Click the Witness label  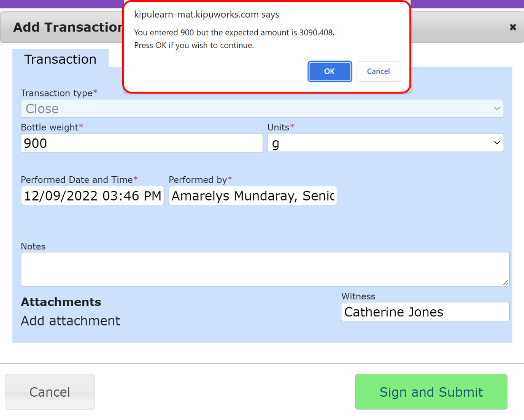pyautogui.click(x=358, y=296)
